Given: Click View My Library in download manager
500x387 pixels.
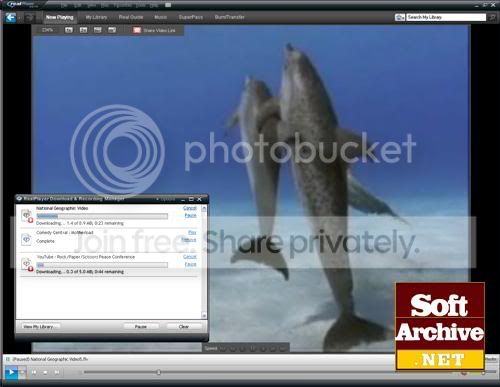Looking at the screenshot, I should (x=40, y=326).
